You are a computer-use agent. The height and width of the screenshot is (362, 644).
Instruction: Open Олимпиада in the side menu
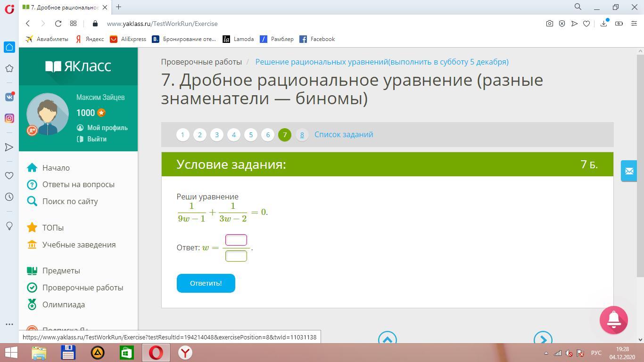[x=64, y=304]
